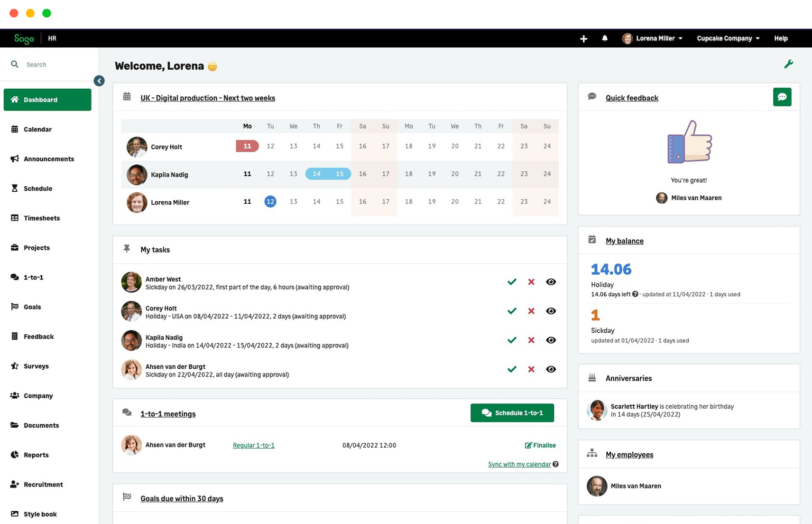Click the wrench icon to customize the dashboard
The image size is (812, 524).
(789, 63)
